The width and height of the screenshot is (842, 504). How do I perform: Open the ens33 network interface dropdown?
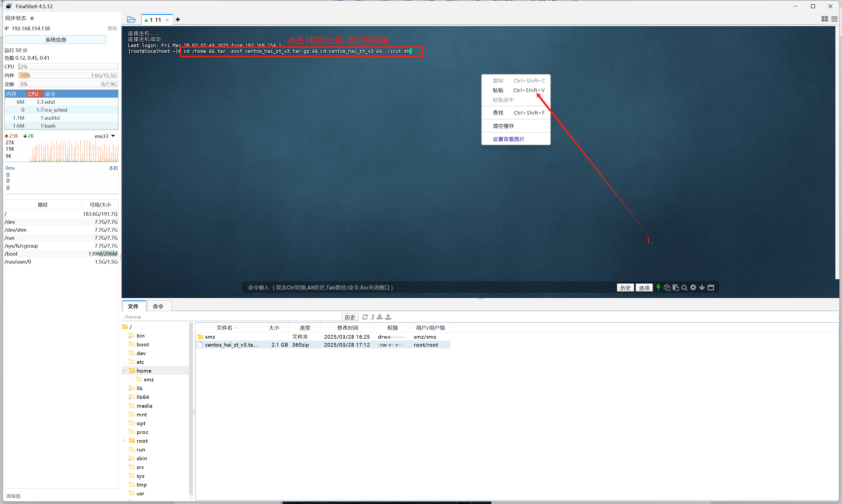point(113,136)
